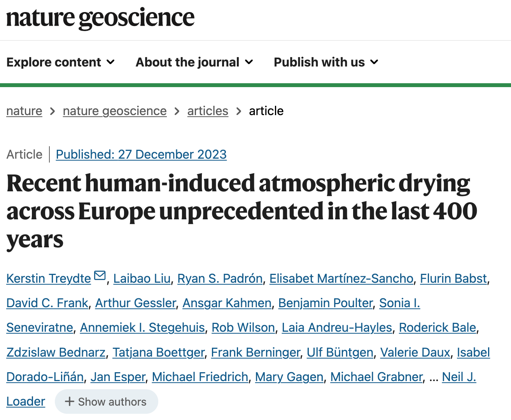Expand the Publish with us menu

[x=326, y=62]
